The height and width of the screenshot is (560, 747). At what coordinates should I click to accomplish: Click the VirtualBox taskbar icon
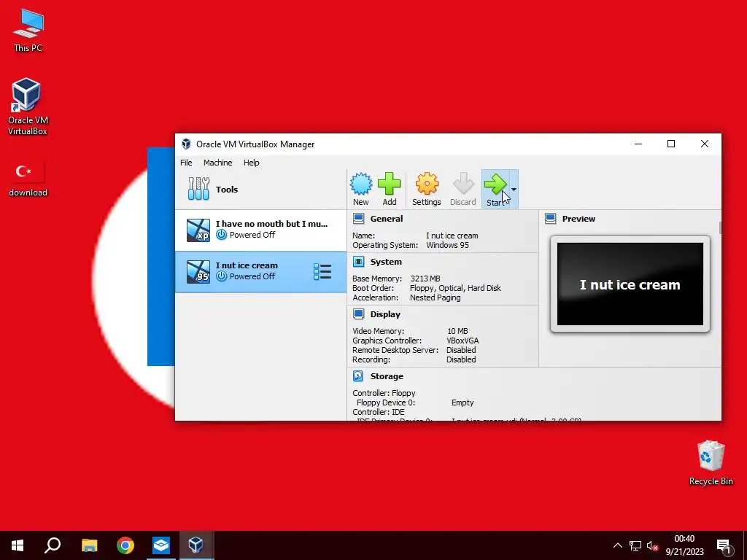(x=196, y=545)
